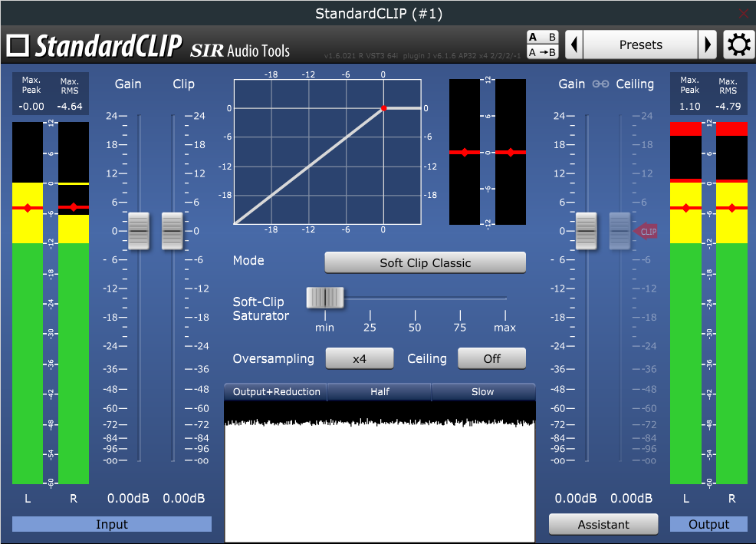Viewport: 756px width, 544px height.
Task: Click the waveform history display
Action: tap(380, 472)
